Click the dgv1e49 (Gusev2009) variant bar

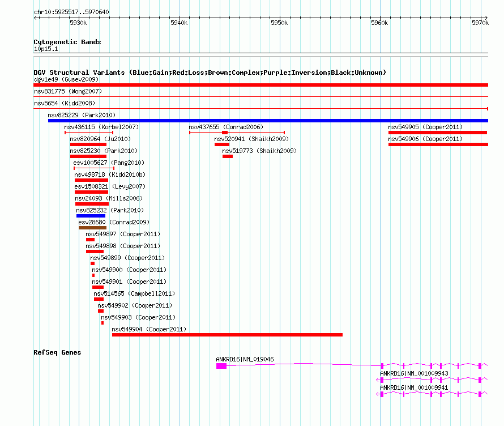pos(260,85)
